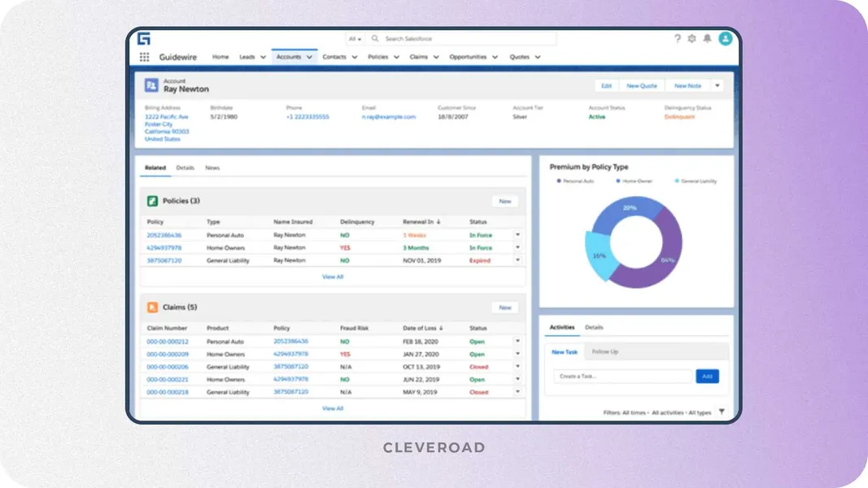Click the activities filter funnel icon
The image size is (868, 488).
click(722, 412)
